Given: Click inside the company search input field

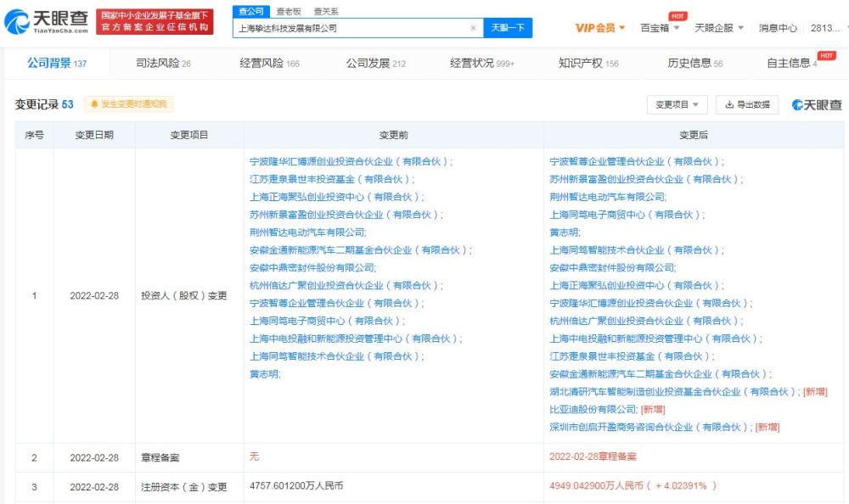Looking at the screenshot, I should (x=348, y=28).
